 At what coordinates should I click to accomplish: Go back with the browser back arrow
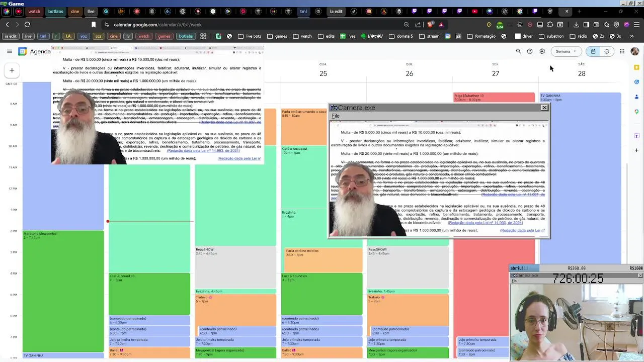point(7,25)
